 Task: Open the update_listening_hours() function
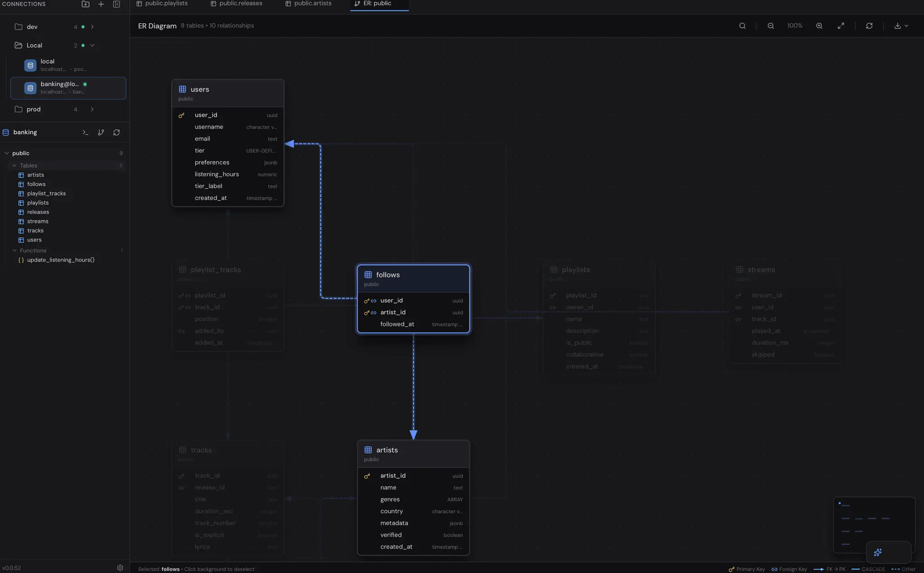pos(60,260)
